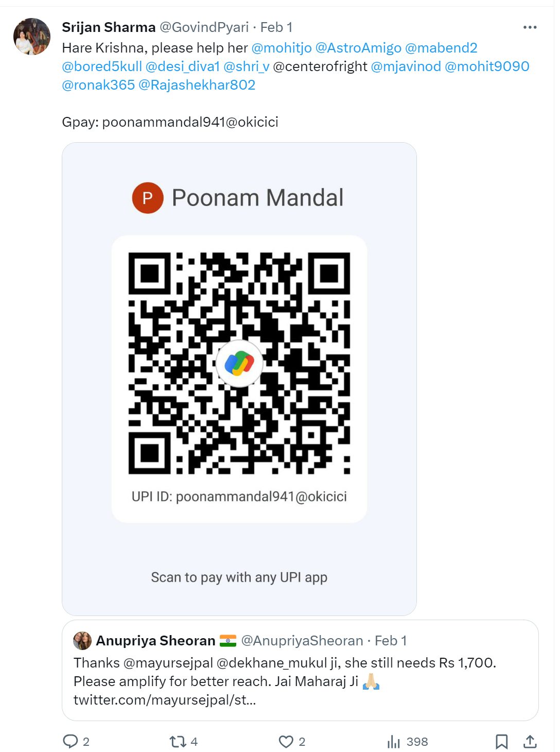Open the @mohitjo mention link
The image size is (560, 752).
coord(282,48)
